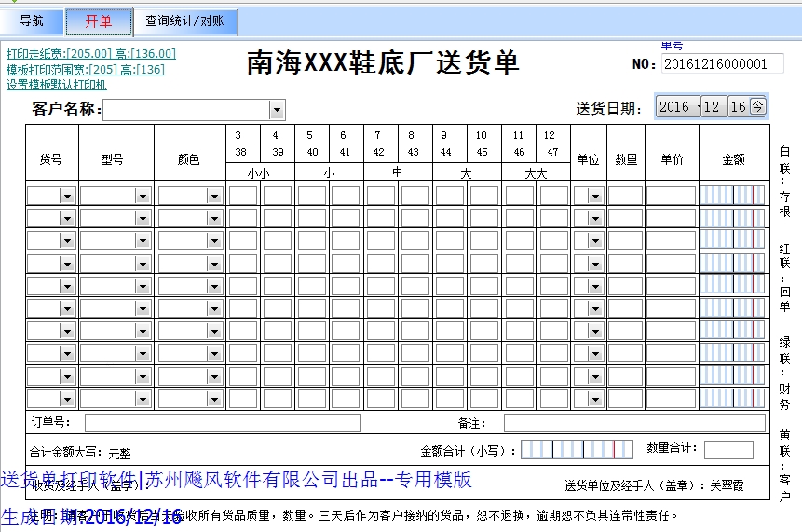The image size is (802, 532).
Task: Click first row size 38 quantity cell
Action: 243,196
